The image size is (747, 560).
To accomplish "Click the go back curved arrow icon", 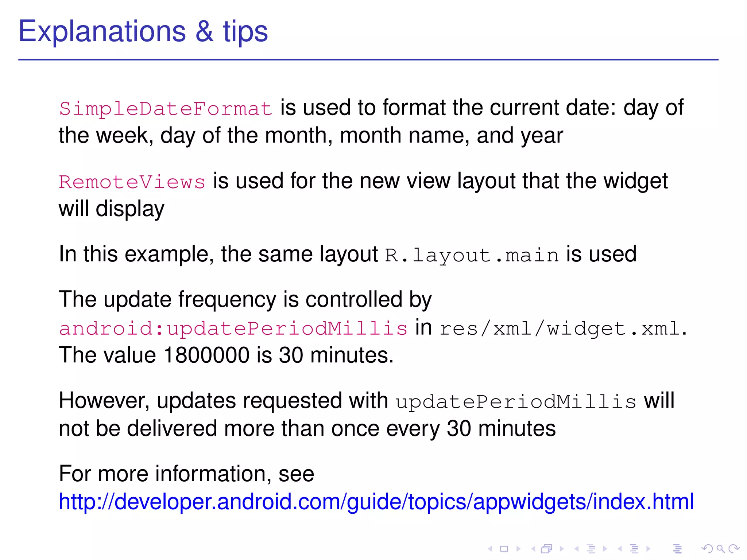I will pos(707,549).
